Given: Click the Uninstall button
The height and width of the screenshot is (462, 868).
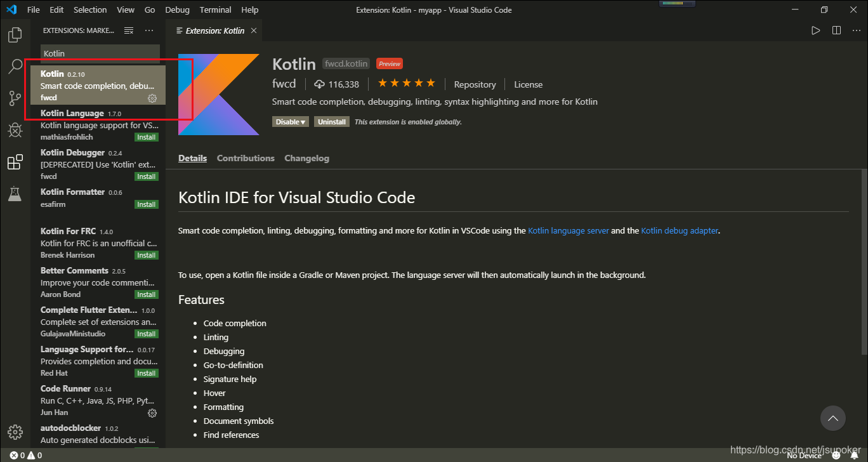Looking at the screenshot, I should click(332, 122).
